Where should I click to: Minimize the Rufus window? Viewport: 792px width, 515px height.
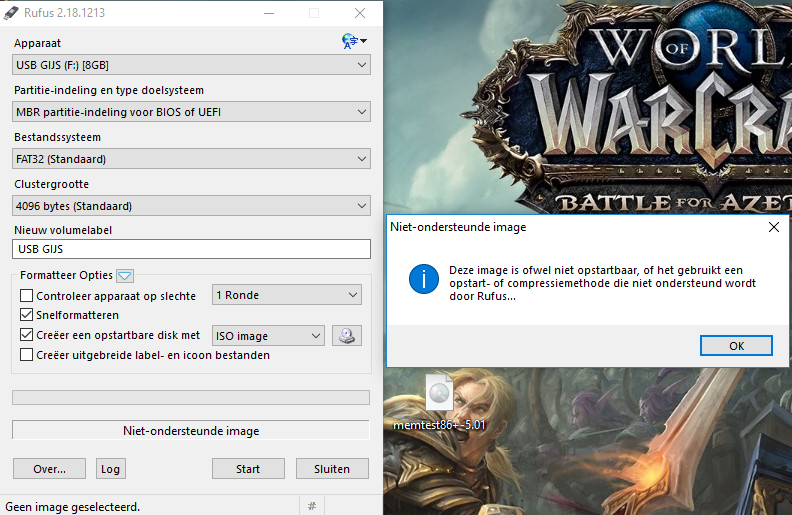(269, 13)
